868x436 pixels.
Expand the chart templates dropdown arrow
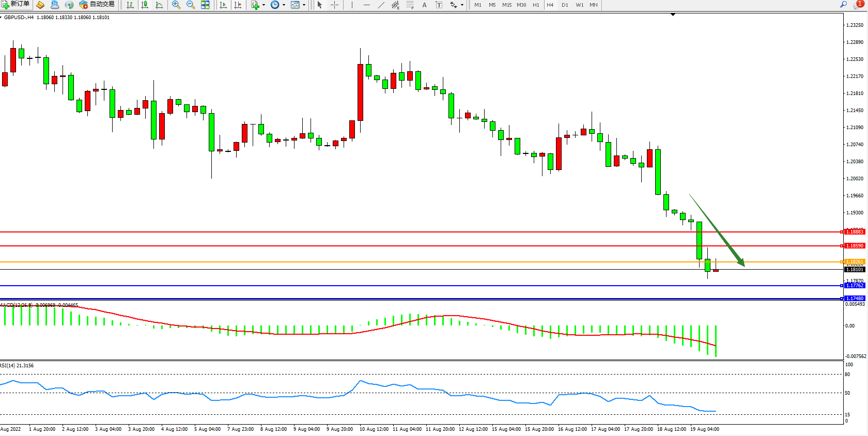pyautogui.click(x=304, y=5)
